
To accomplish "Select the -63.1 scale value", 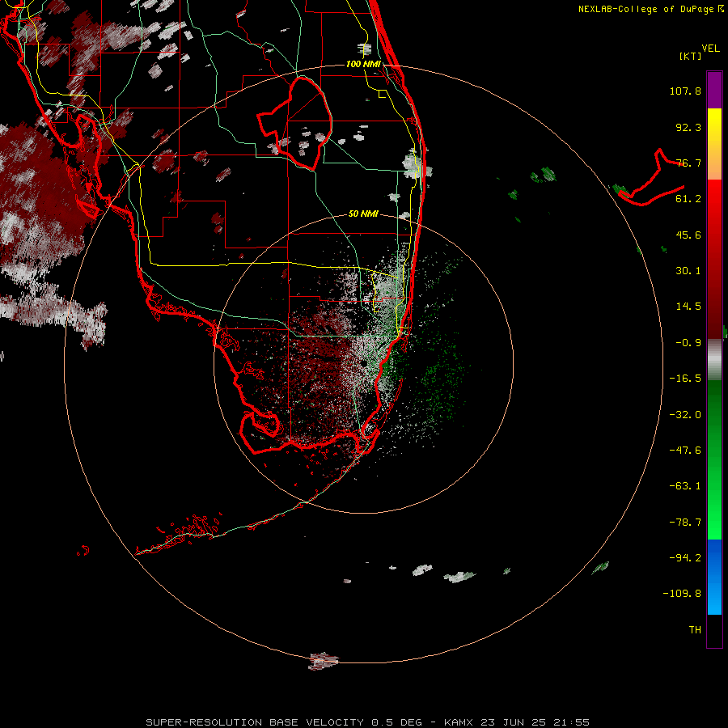I will [685, 486].
